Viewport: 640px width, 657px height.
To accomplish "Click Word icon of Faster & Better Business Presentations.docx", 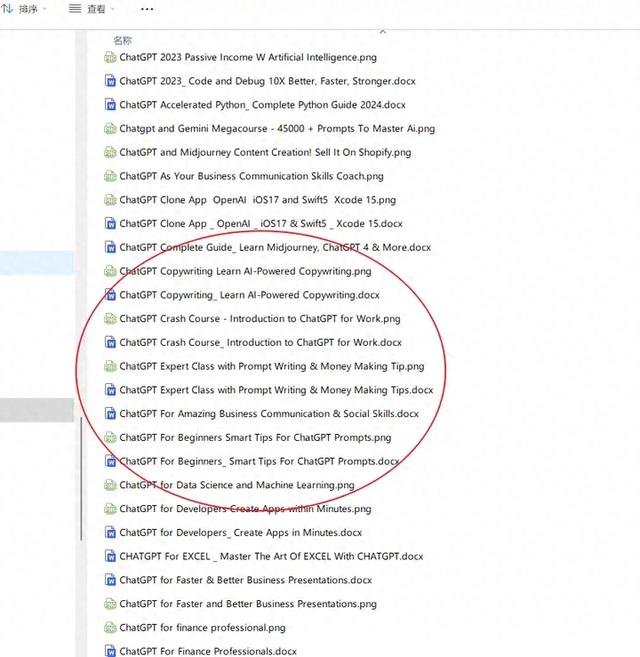I will point(110,580).
